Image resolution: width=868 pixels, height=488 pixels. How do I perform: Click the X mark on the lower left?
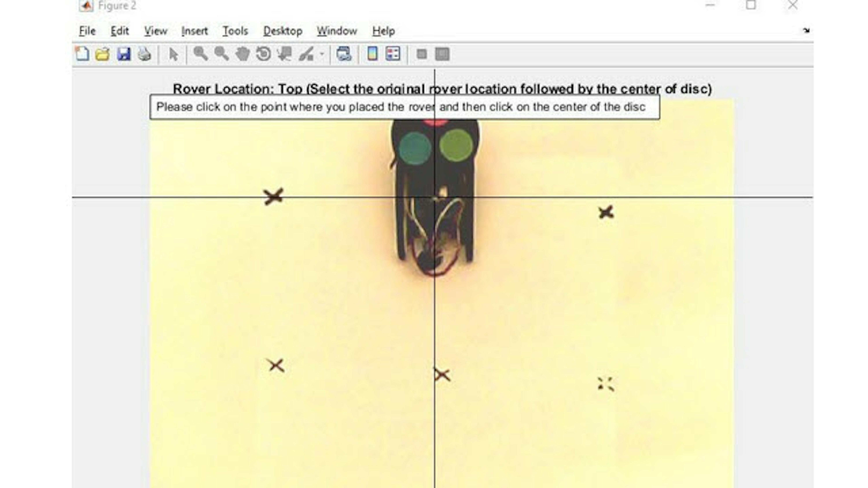pos(276,365)
